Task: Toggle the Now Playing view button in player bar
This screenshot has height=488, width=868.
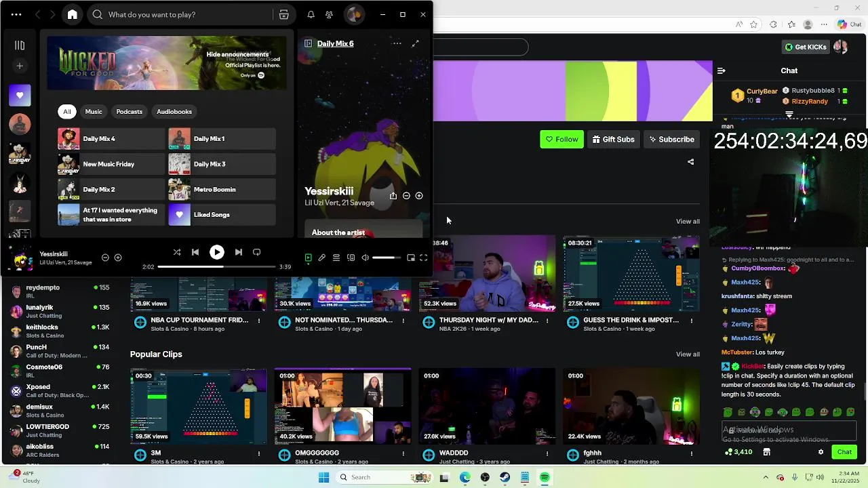Action: click(x=308, y=258)
